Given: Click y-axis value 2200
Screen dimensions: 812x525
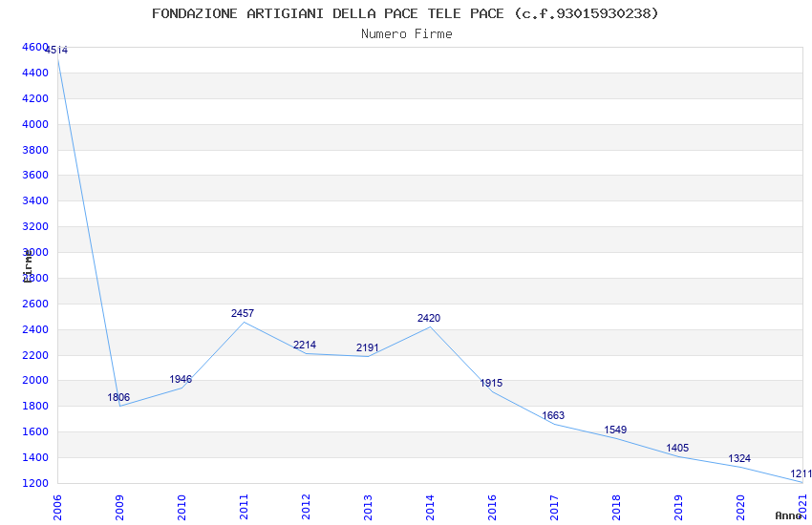Looking at the screenshot, I should (35, 355).
